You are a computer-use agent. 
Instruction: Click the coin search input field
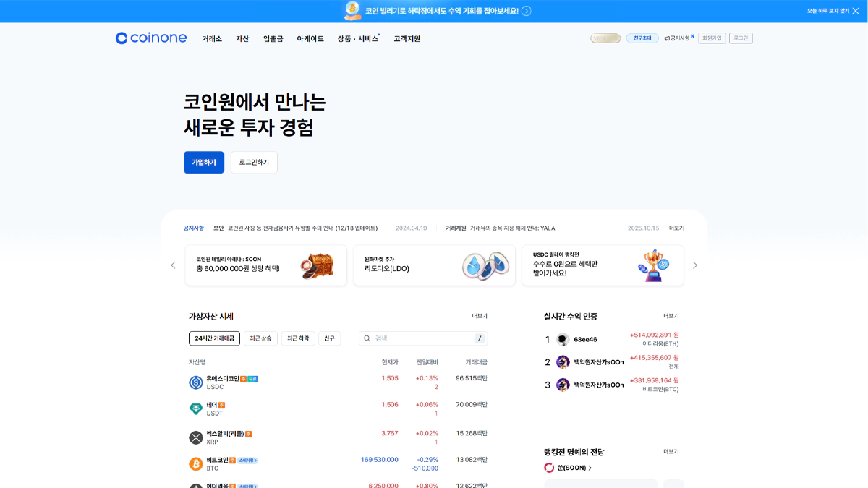pos(412,338)
